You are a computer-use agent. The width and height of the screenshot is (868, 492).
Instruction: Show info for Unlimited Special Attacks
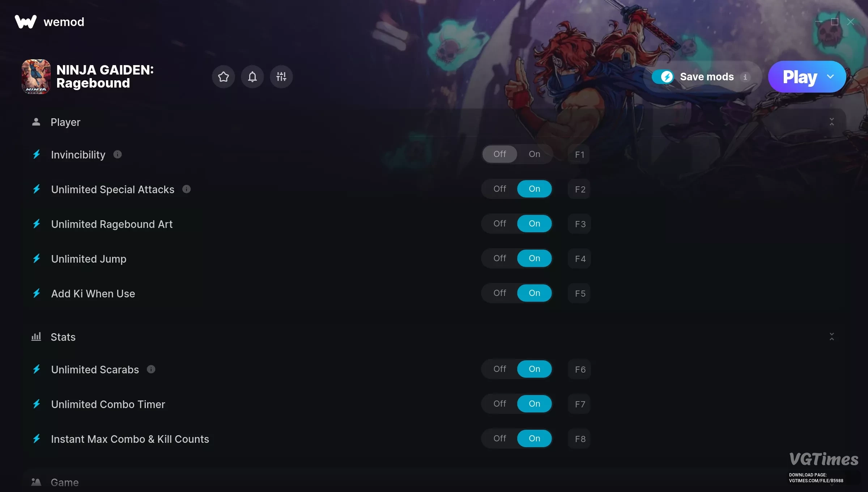pyautogui.click(x=186, y=189)
